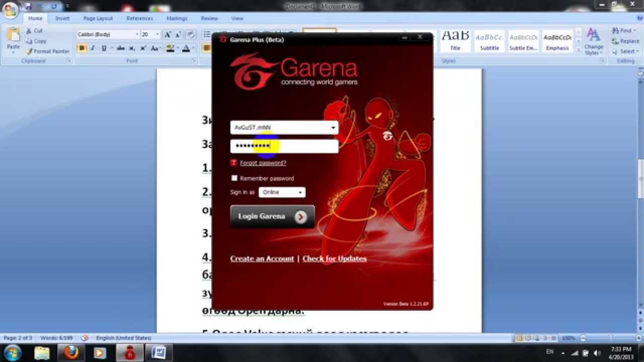Click the Create an Account link
Image resolution: width=644 pixels, height=362 pixels.
(262, 258)
